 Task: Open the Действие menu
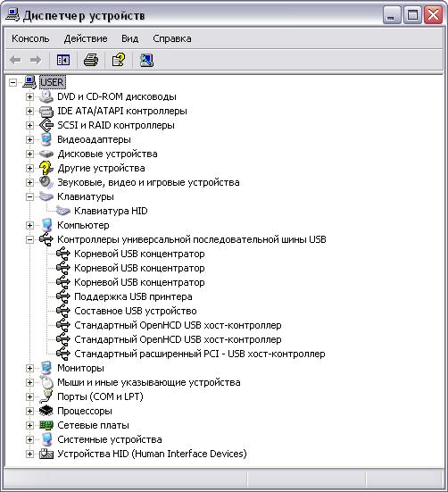click(86, 38)
